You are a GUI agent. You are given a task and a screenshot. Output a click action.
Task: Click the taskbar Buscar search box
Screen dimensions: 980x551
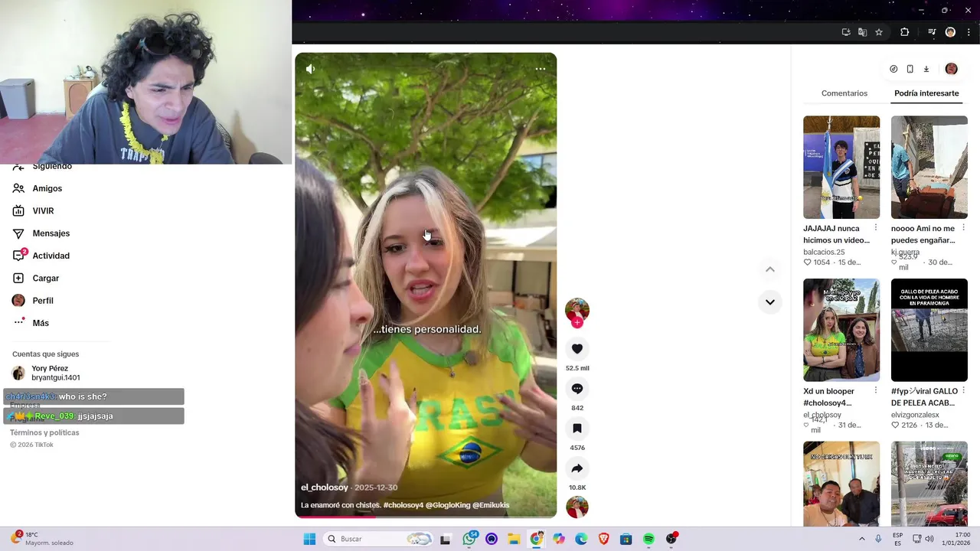coord(379,539)
